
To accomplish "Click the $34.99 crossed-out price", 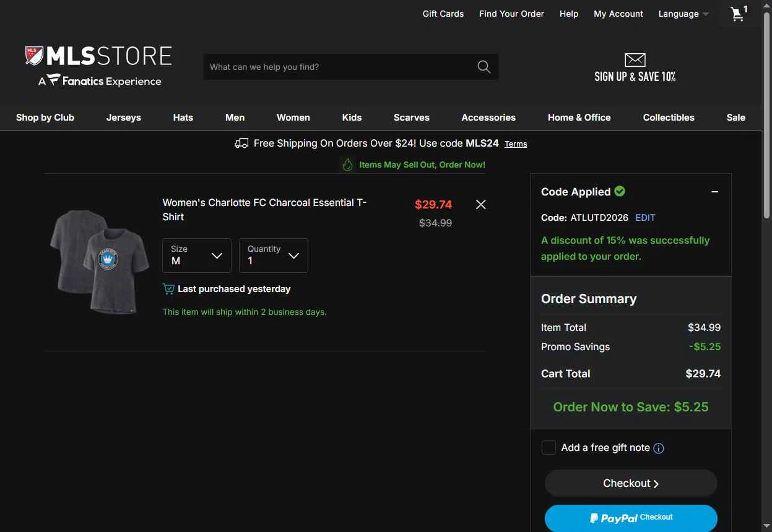I will point(436,223).
